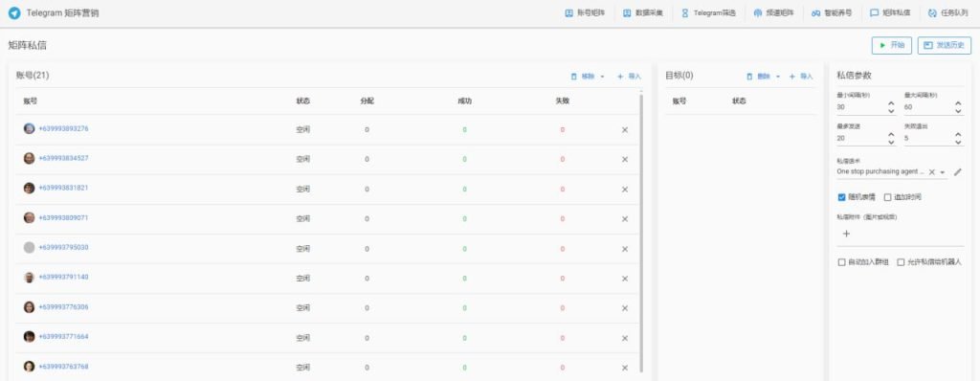The width and height of the screenshot is (980, 381).
Task: Remove account +639993831821 with X icon
Action: (624, 190)
